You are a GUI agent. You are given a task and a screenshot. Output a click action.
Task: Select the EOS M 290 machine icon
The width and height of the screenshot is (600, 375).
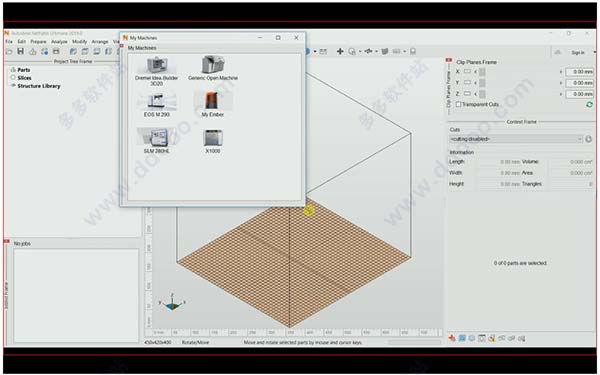point(157,104)
